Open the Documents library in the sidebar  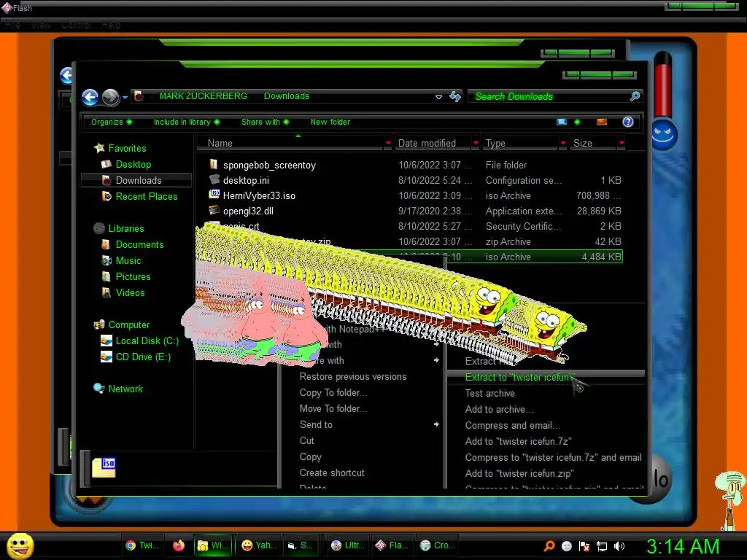(139, 244)
